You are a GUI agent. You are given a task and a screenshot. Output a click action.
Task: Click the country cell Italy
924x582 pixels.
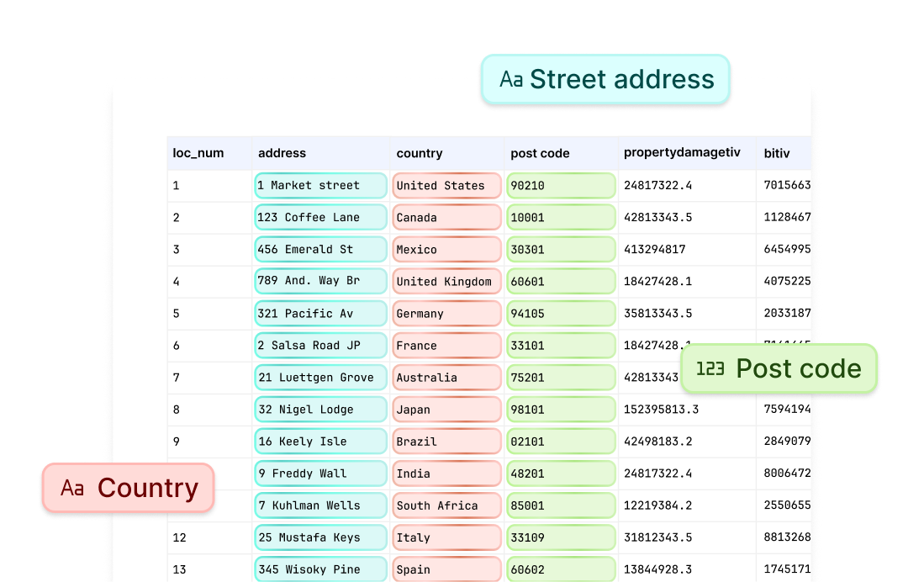coord(446,537)
